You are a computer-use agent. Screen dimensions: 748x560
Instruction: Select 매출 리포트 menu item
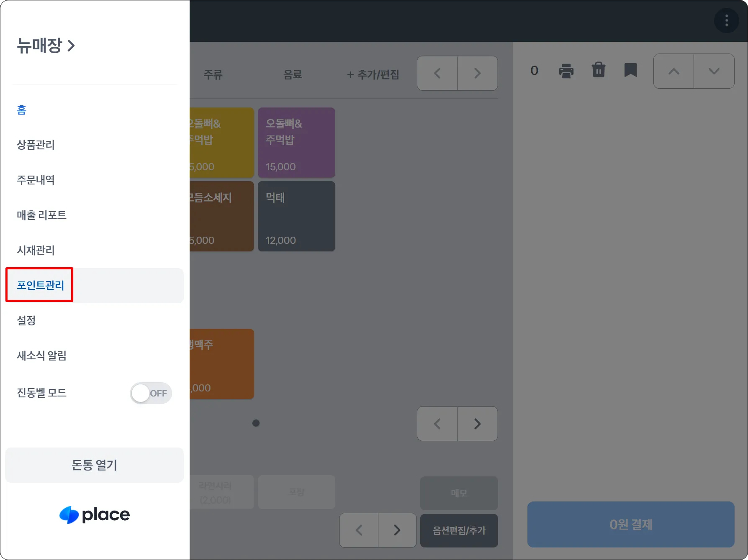[41, 215]
